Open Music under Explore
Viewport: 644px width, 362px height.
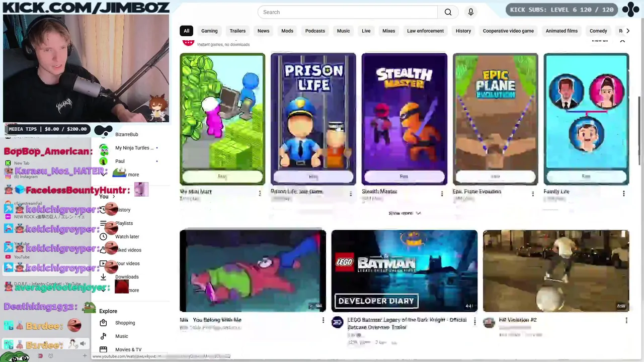(x=121, y=336)
